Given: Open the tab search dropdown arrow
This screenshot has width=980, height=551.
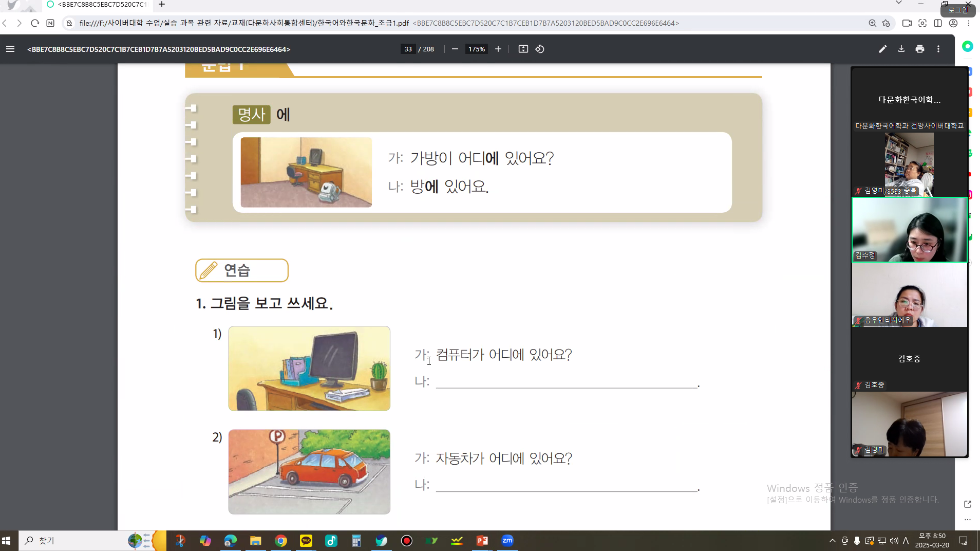Looking at the screenshot, I should [x=898, y=3].
